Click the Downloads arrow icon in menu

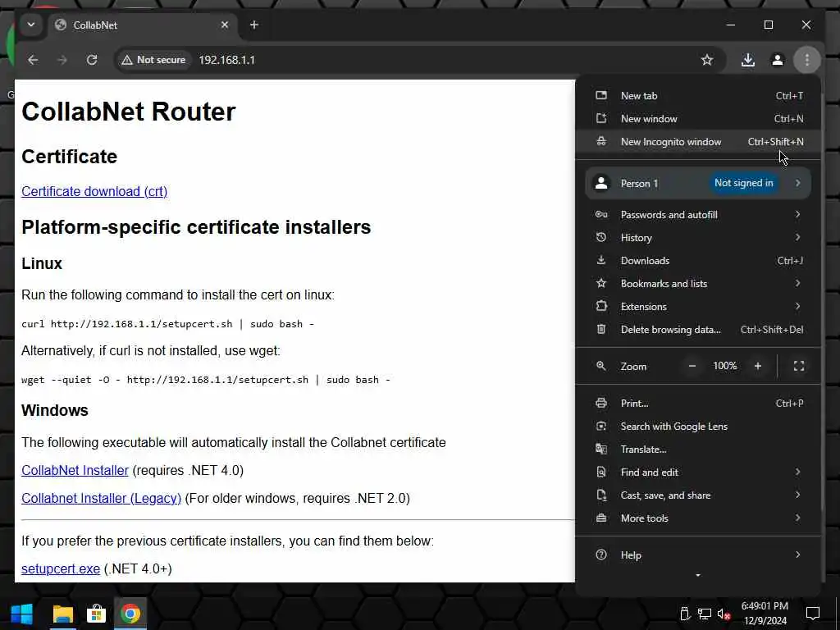[601, 260]
